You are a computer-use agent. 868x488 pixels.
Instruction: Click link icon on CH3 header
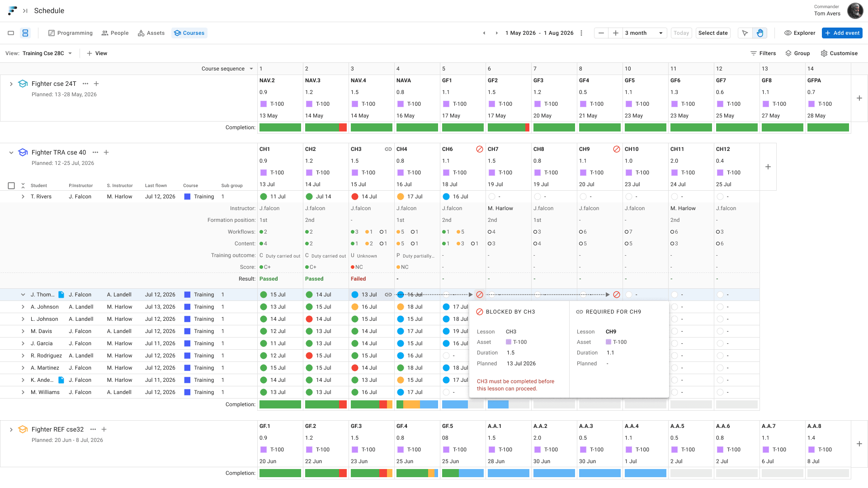pos(388,149)
